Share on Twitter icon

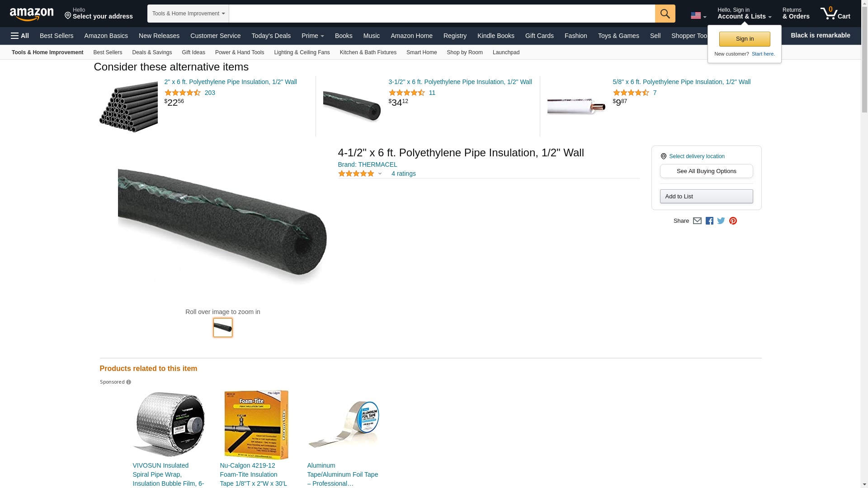pos(721,221)
